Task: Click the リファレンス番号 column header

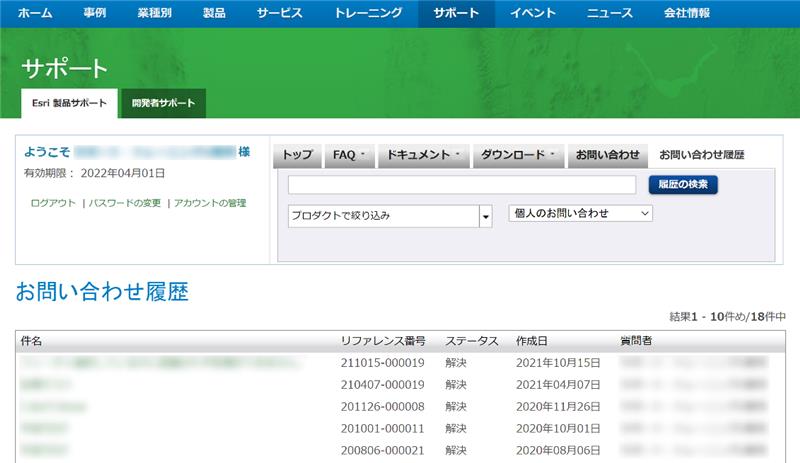Action: [383, 341]
